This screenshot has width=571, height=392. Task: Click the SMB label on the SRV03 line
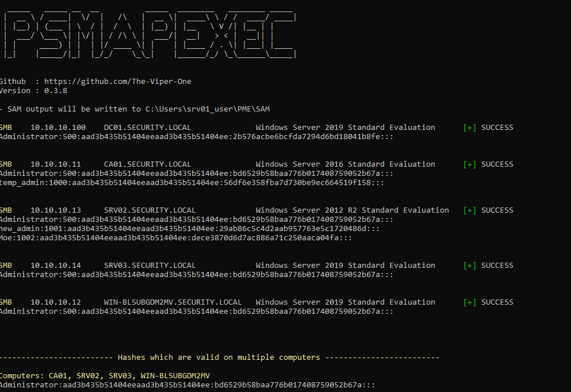point(6,265)
